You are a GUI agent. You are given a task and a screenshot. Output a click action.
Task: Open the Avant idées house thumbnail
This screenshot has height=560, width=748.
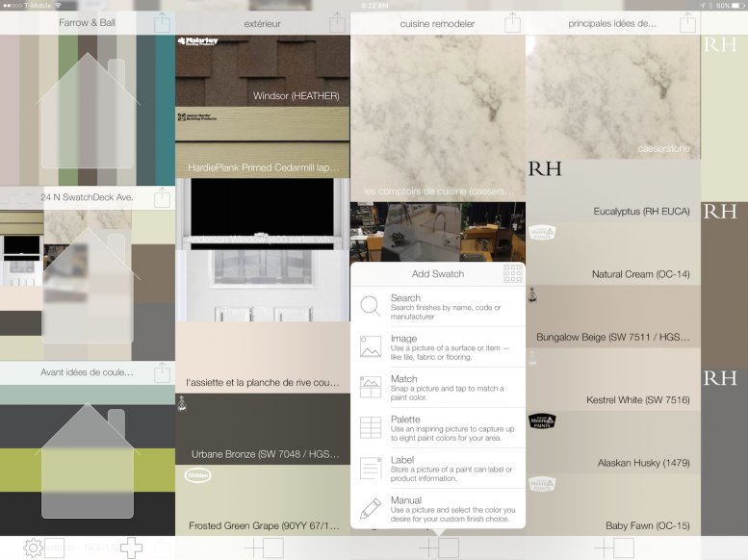click(88, 460)
